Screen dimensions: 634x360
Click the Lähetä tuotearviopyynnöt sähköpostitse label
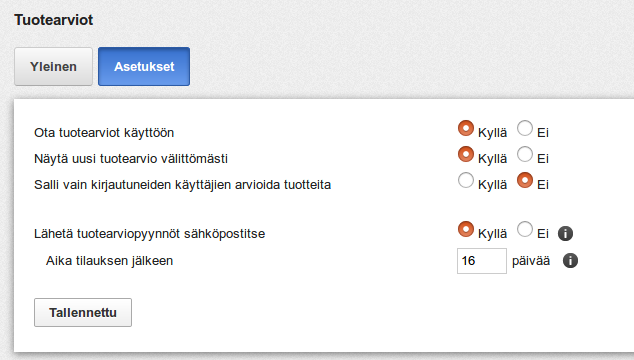point(150,234)
